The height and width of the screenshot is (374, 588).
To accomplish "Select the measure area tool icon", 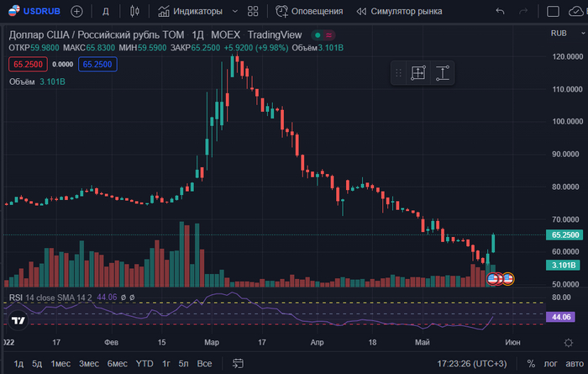I will click(x=418, y=73).
